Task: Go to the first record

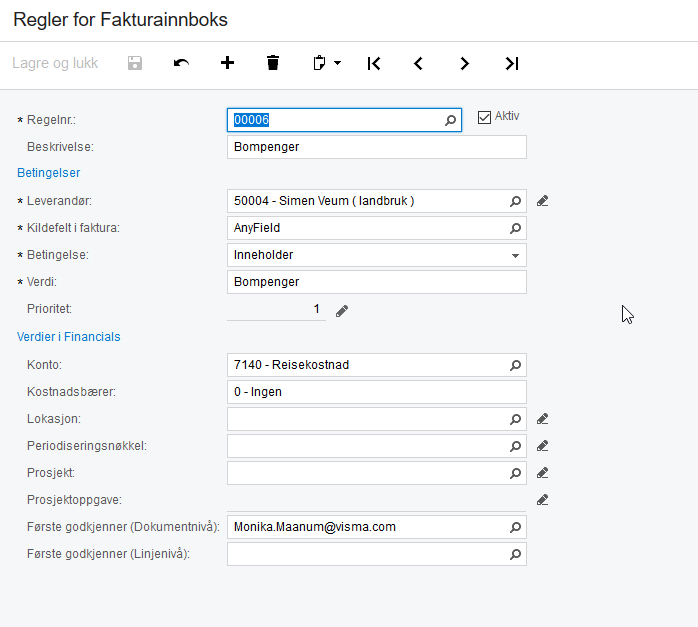Action: click(x=374, y=64)
